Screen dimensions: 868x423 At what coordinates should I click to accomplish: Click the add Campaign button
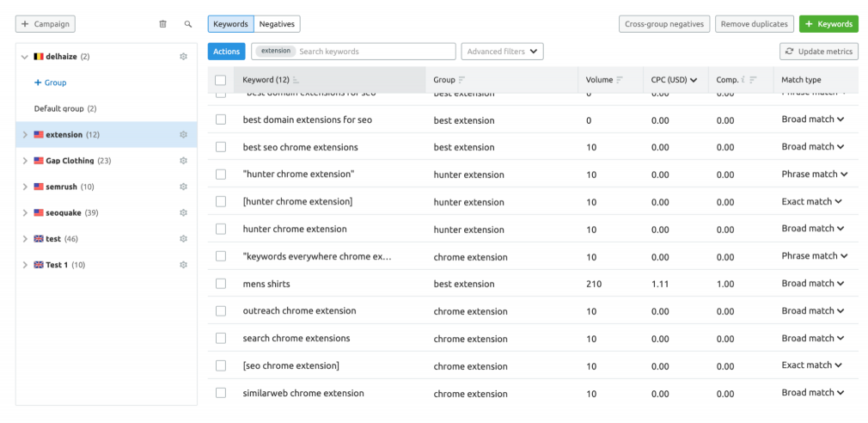46,24
